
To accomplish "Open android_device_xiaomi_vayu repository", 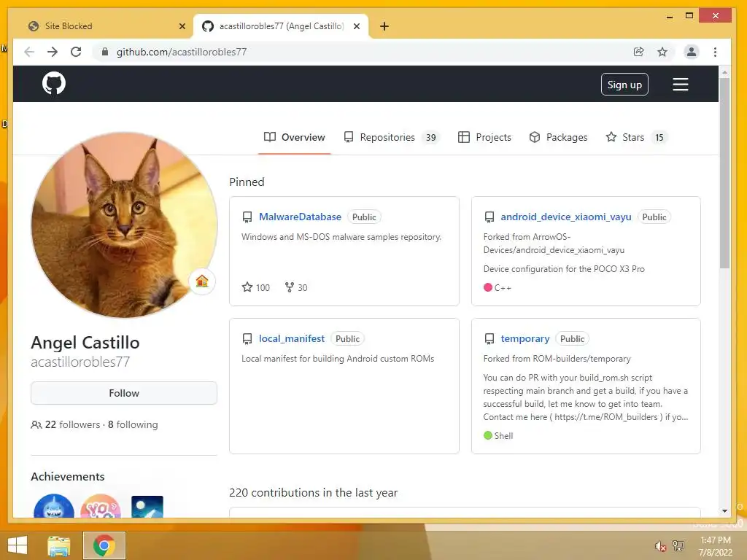I will (x=566, y=217).
